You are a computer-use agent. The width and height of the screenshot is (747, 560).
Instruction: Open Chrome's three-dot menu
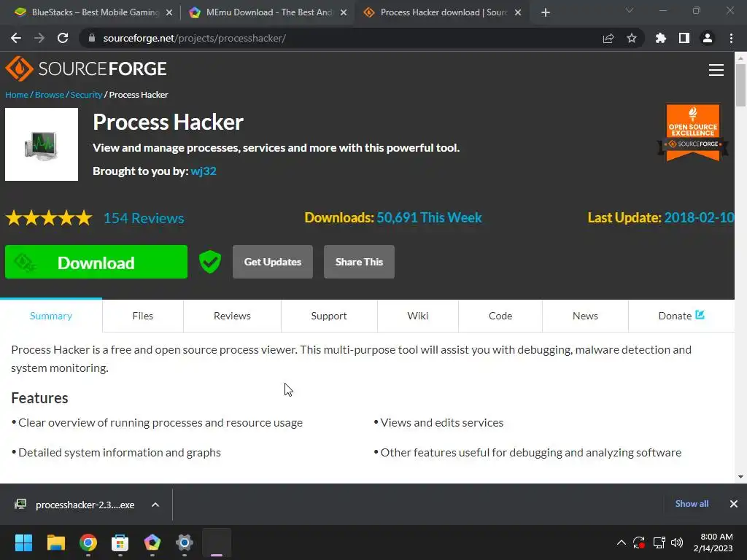(731, 38)
